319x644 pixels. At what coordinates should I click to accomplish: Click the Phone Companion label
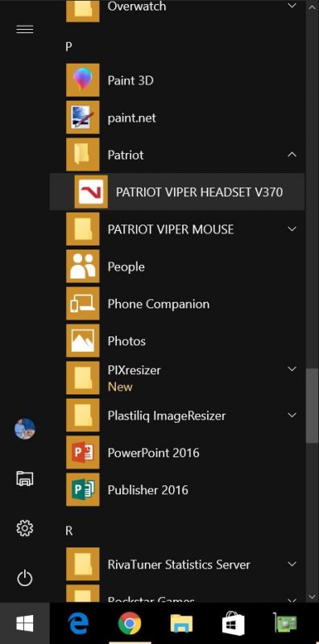tap(158, 304)
